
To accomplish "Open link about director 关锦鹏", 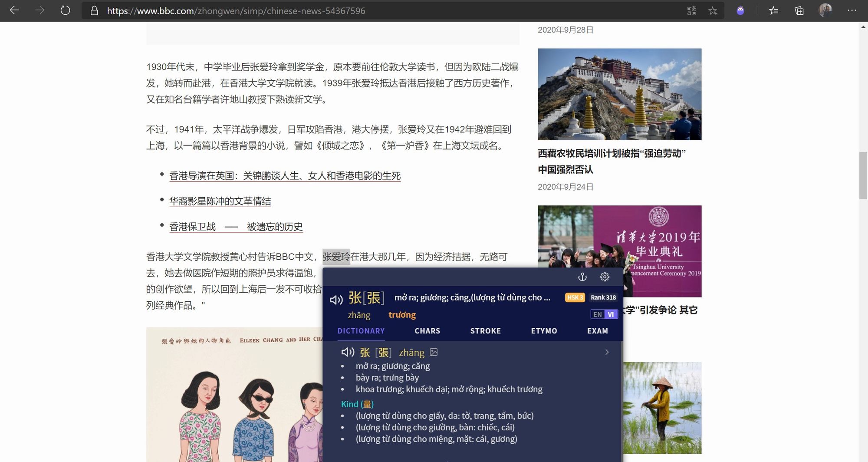I will (285, 176).
